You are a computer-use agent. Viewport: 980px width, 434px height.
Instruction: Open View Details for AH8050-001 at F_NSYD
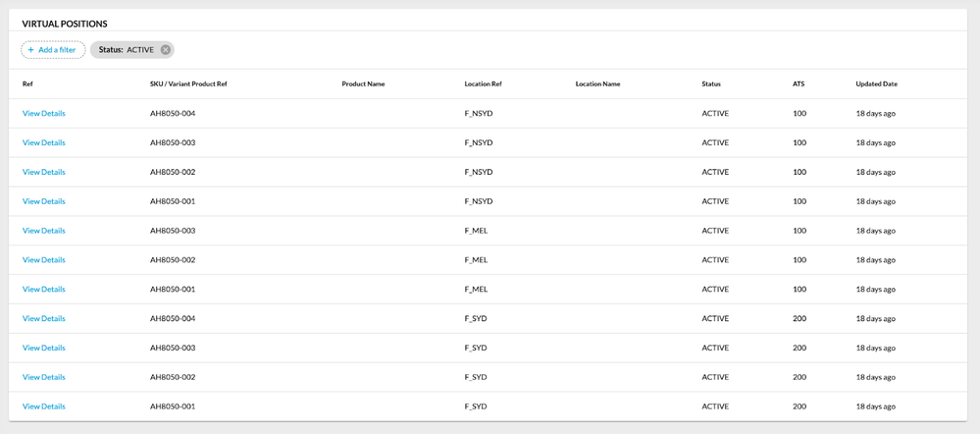tap(44, 201)
